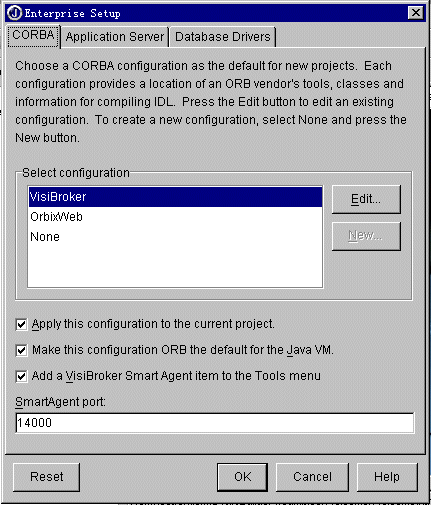Open Help for Enterprise Setup
The image size is (431, 505).
point(387,477)
